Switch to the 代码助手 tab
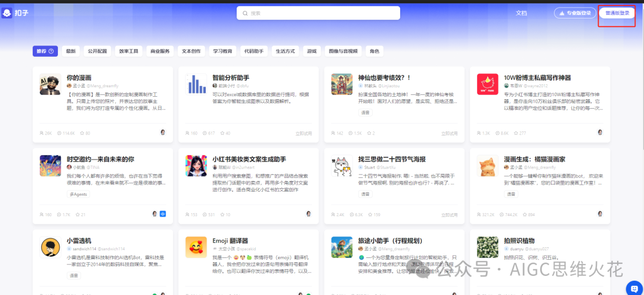This screenshot has width=644, height=295. pos(254,51)
